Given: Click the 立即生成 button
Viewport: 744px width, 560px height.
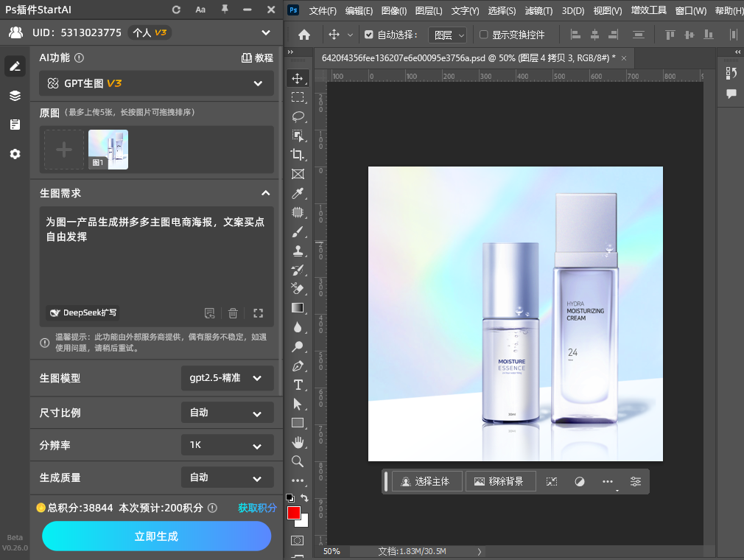Looking at the screenshot, I should pyautogui.click(x=157, y=536).
